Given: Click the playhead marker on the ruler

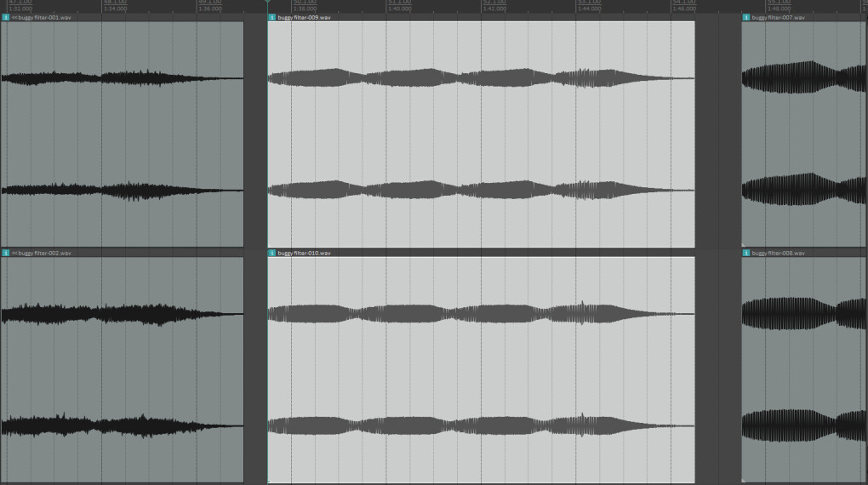Looking at the screenshot, I should (x=268, y=2).
